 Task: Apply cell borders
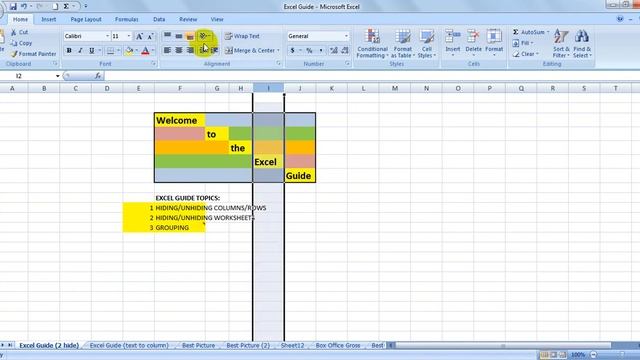coord(110,51)
